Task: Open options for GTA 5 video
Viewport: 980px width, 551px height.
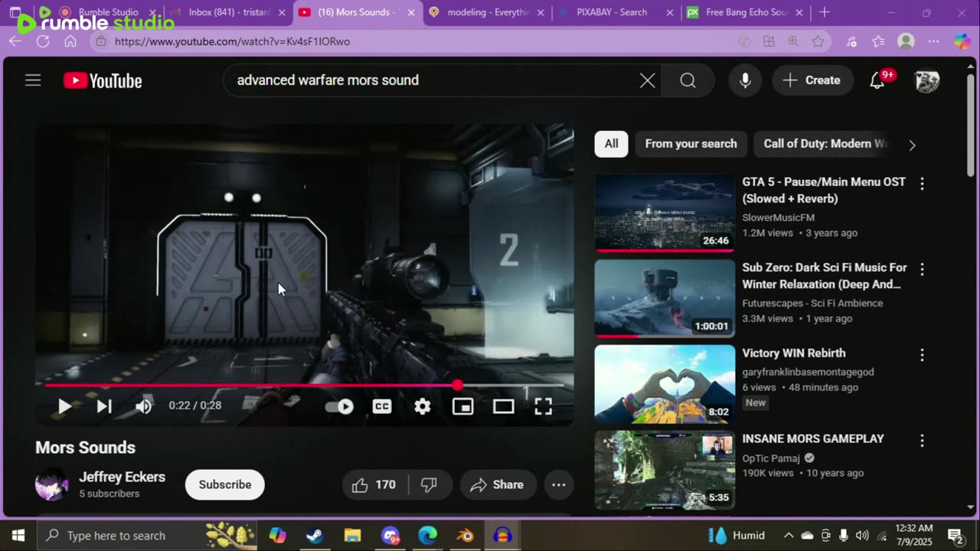Action: 922,184
